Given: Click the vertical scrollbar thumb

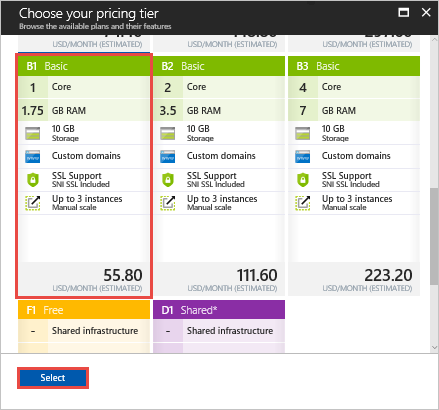Looking at the screenshot, I should pos(434,236).
